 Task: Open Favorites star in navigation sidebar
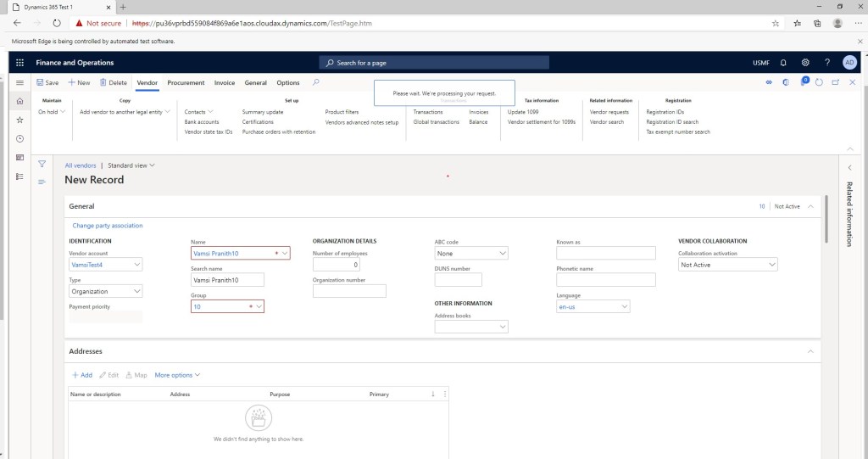pyautogui.click(x=20, y=120)
